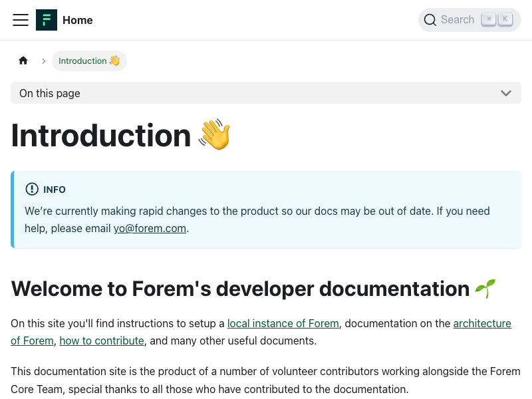The image size is (532, 399).
Task: Open architecture of Forem link
Action: [482, 323]
